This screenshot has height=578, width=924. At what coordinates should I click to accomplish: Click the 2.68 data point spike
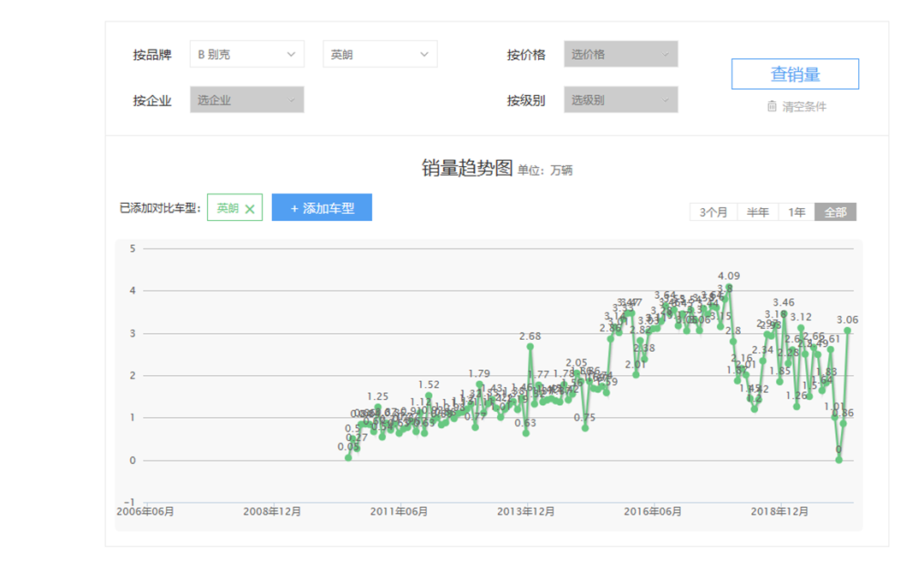pos(530,346)
